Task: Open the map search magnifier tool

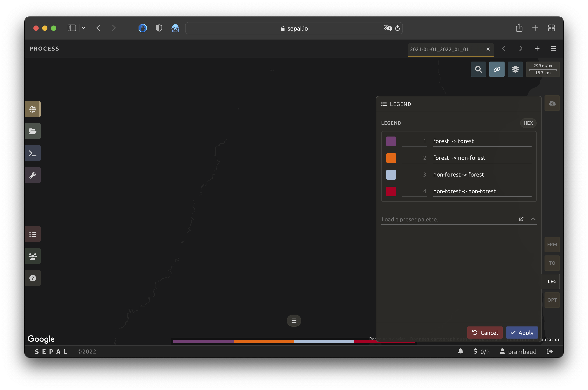Action: pyautogui.click(x=478, y=69)
